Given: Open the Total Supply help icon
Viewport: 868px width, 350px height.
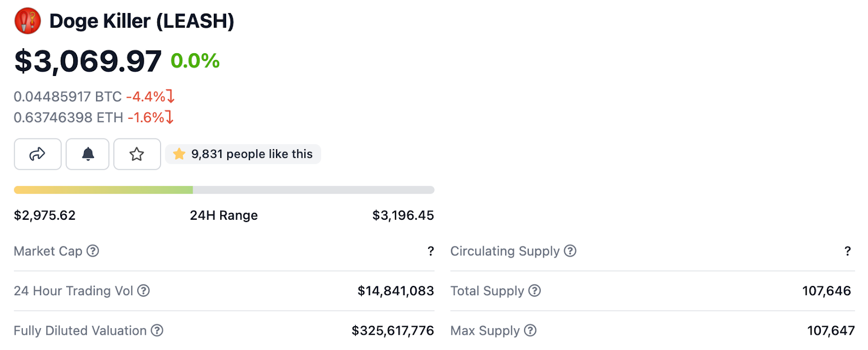Looking at the screenshot, I should (x=535, y=291).
